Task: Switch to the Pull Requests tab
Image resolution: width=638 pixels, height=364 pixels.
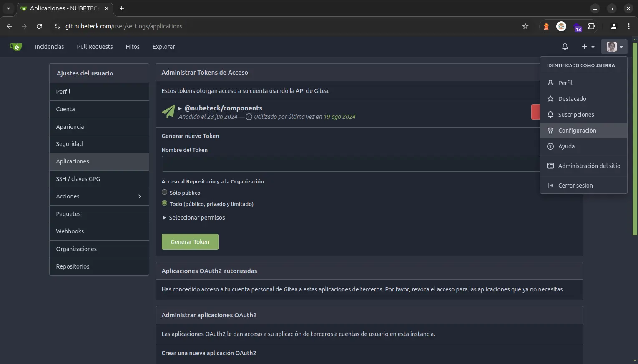Action: tap(95, 46)
